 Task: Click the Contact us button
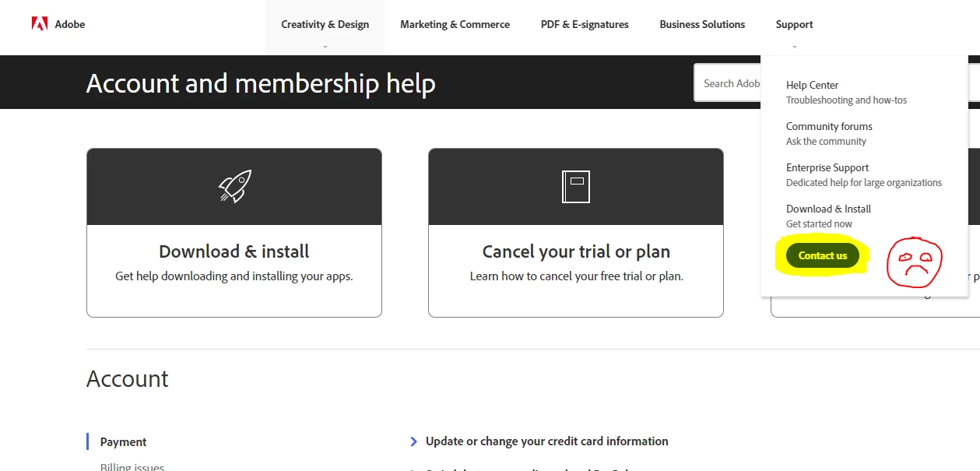823,255
